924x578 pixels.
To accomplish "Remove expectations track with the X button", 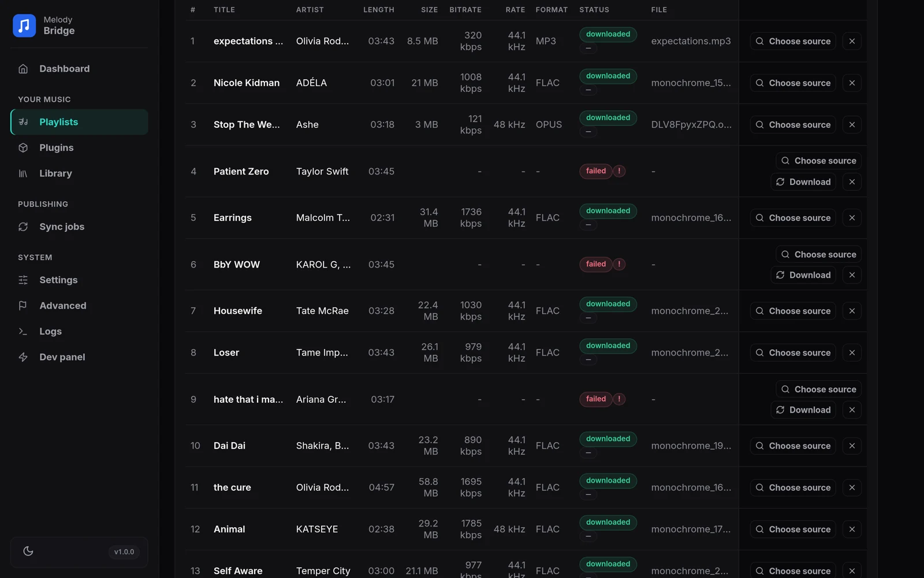I will [x=852, y=41].
